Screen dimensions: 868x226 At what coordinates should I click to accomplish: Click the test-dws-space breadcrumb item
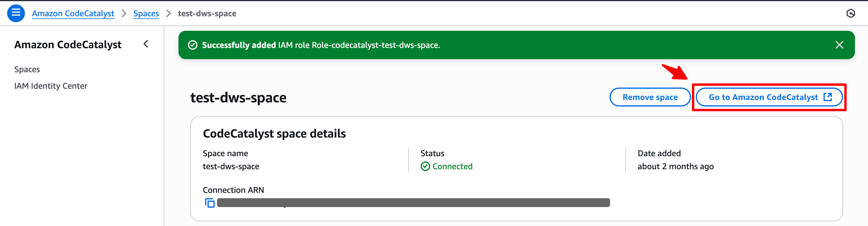coord(207,13)
